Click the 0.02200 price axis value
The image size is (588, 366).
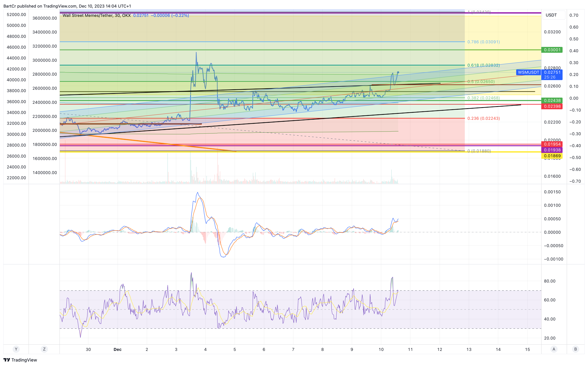point(552,122)
